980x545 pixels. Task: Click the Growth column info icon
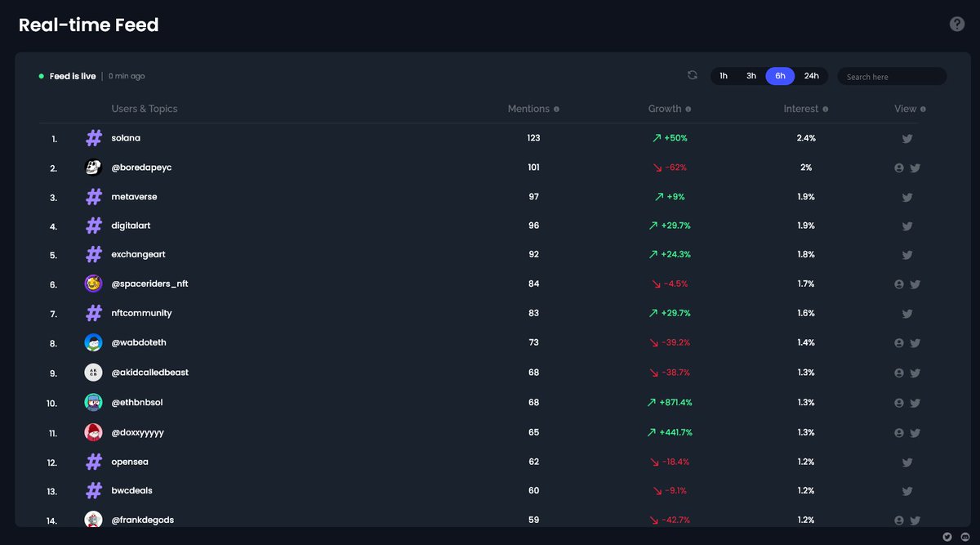tap(688, 109)
